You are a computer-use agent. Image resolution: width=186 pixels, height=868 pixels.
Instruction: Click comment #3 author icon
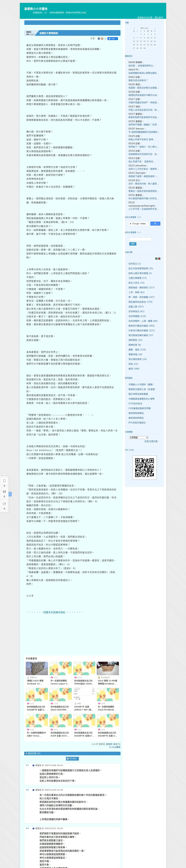point(34,828)
